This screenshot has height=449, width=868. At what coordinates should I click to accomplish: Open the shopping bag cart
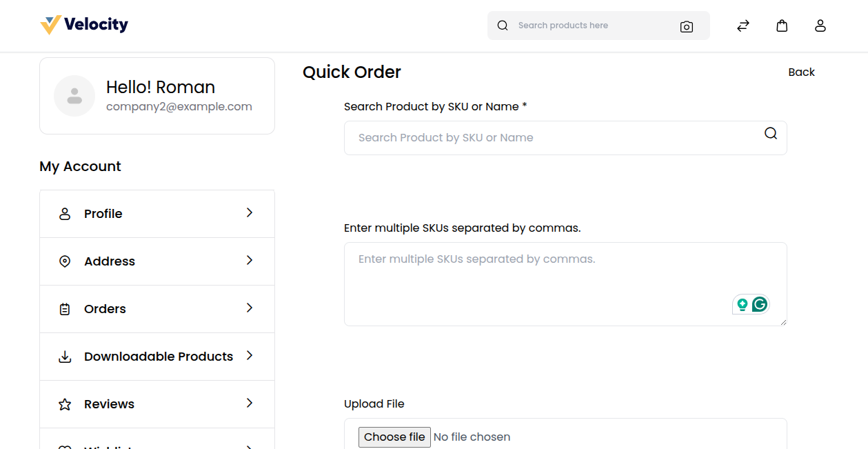[x=781, y=26]
